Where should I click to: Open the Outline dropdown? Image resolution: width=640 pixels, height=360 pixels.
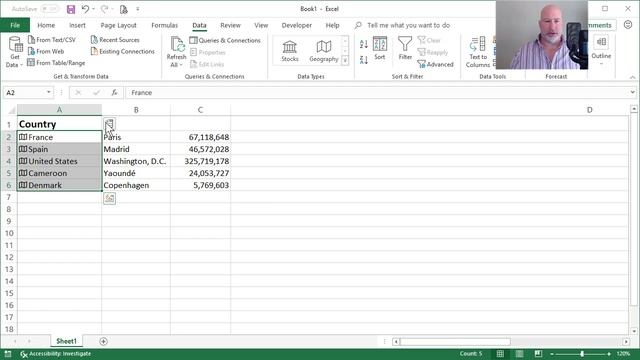click(x=601, y=51)
